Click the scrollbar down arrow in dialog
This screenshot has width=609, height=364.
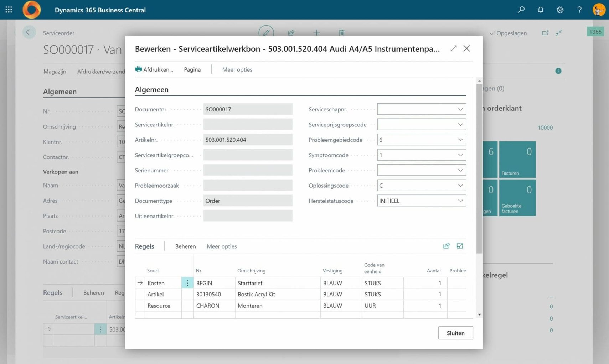[x=479, y=314]
